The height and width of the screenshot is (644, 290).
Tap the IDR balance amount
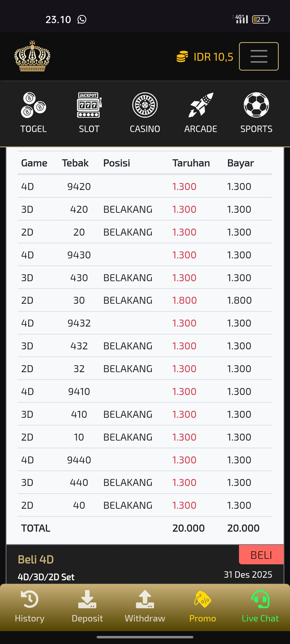point(213,57)
